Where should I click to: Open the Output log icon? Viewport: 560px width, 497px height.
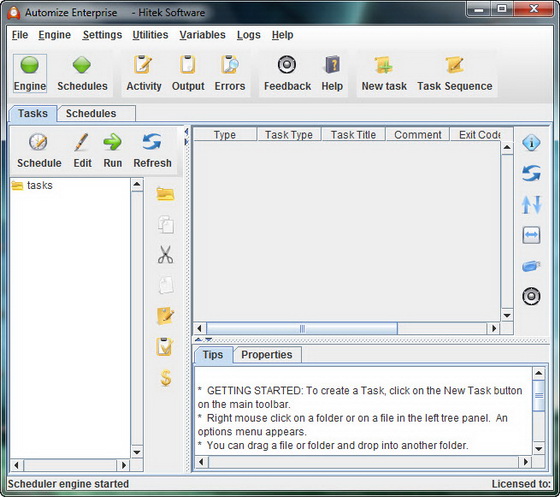[188, 65]
